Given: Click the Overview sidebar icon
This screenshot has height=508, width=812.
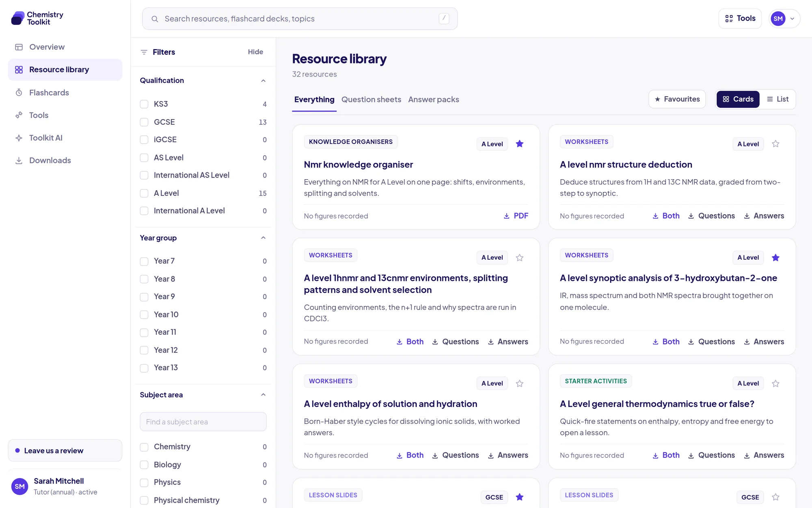Looking at the screenshot, I should (x=19, y=47).
